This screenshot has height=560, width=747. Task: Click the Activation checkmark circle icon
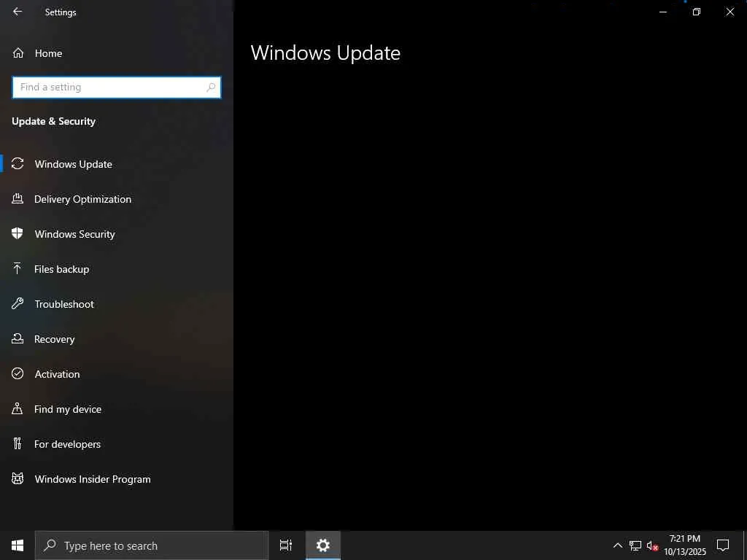coord(18,374)
